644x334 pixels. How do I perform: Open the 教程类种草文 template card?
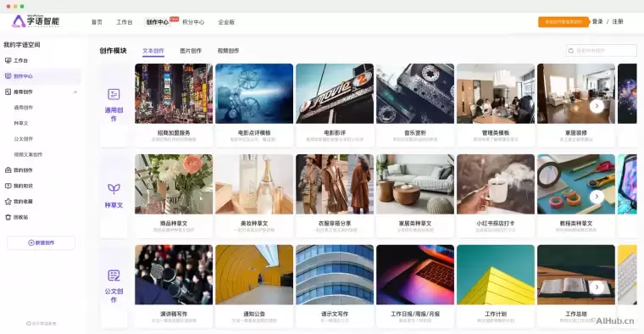click(576, 196)
